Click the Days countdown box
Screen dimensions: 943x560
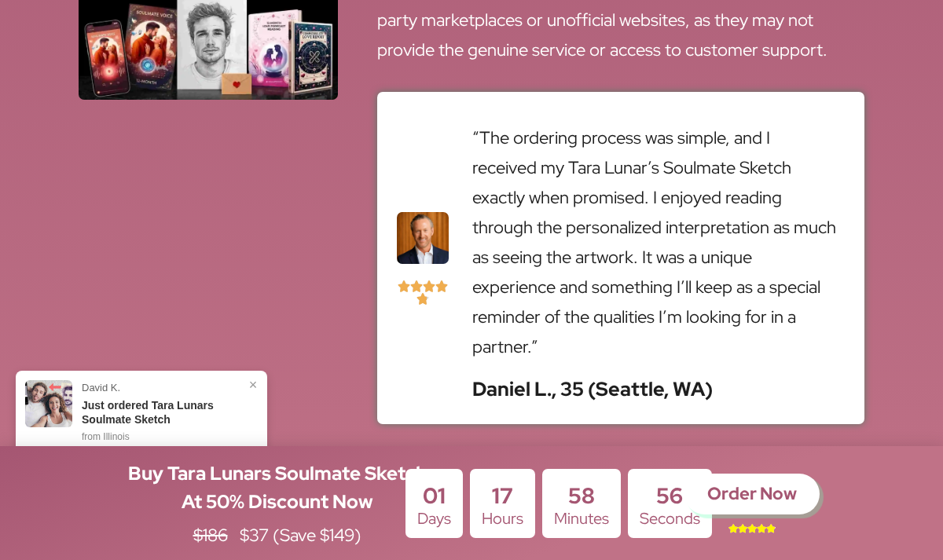434,503
